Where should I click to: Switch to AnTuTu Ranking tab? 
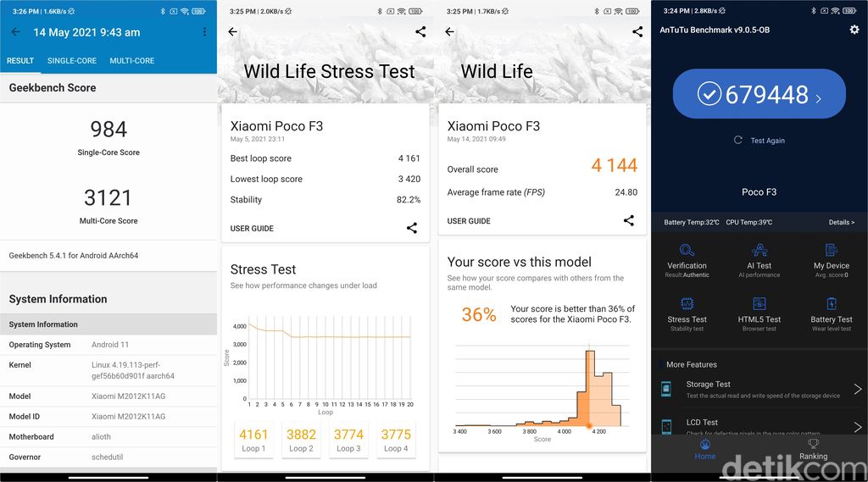813,449
